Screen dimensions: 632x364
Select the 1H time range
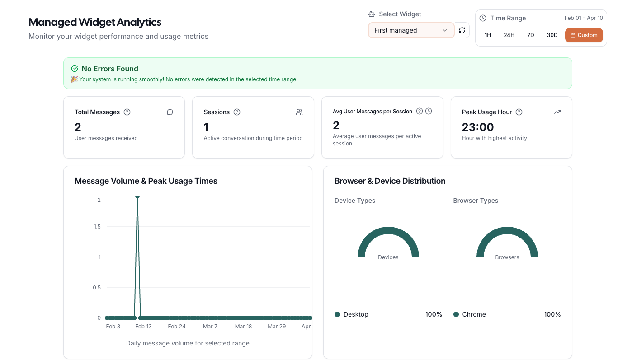pyautogui.click(x=488, y=35)
